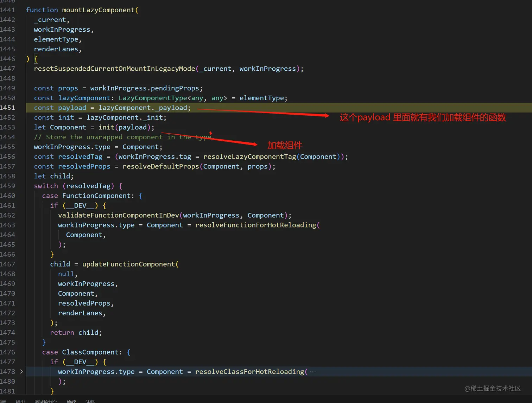Click workInProgress.type on line 1455
The width and height of the screenshot is (532, 403).
(72, 147)
